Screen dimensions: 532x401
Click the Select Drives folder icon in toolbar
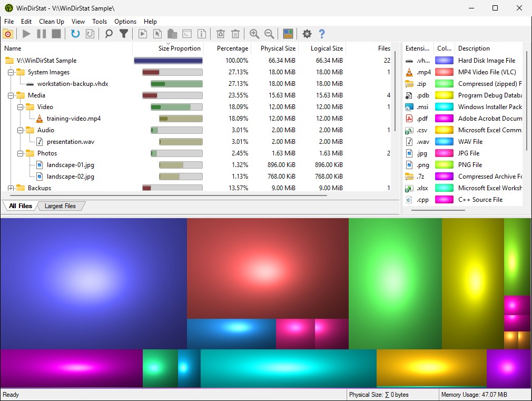point(8,34)
